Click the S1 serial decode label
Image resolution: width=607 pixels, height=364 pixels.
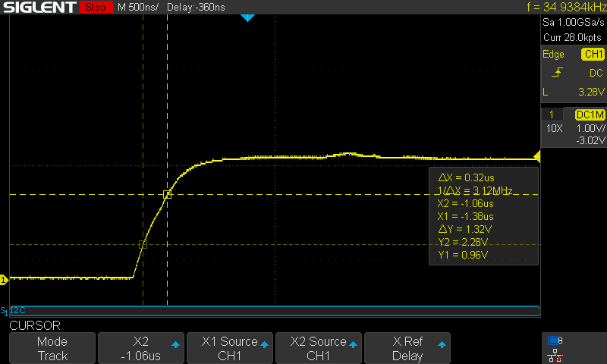tap(4, 311)
